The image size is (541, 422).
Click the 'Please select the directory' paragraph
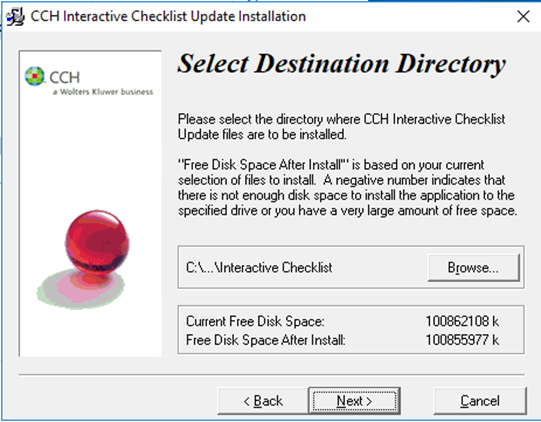click(x=342, y=127)
